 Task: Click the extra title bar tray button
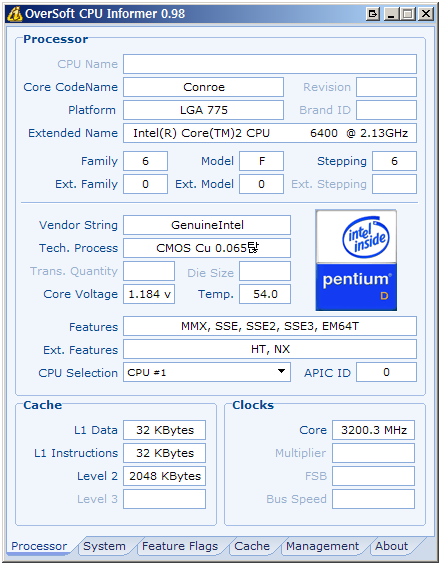tap(373, 14)
